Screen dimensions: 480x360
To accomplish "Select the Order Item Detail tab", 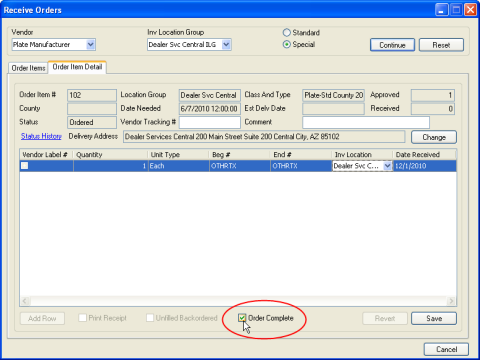I will pos(77,67).
